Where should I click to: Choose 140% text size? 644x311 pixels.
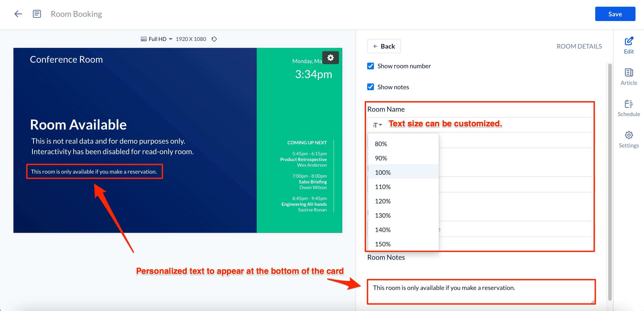click(x=403, y=230)
